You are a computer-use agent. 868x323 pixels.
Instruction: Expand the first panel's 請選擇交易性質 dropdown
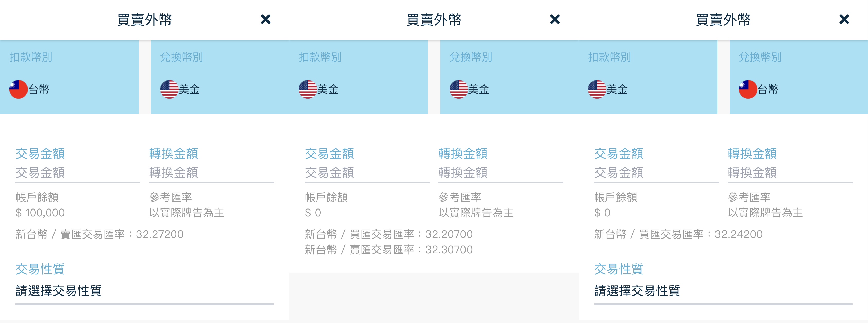145,291
